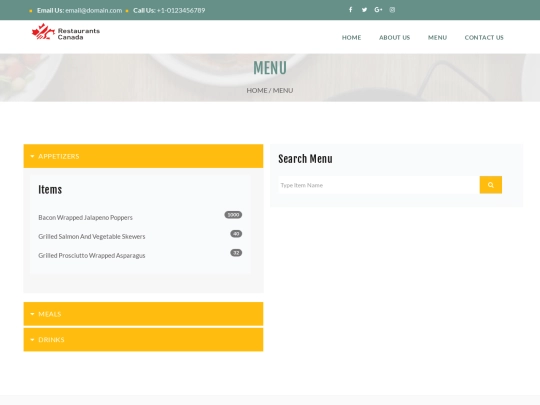Open the Instagram social icon
Viewport: 540px width, 405px height.
pyautogui.click(x=392, y=10)
